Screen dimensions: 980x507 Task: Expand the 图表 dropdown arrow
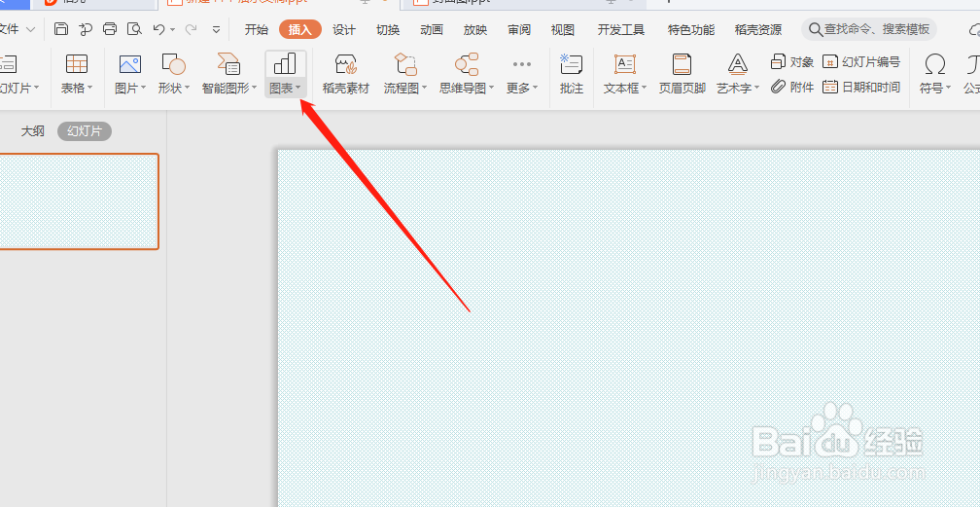pyautogui.click(x=298, y=89)
